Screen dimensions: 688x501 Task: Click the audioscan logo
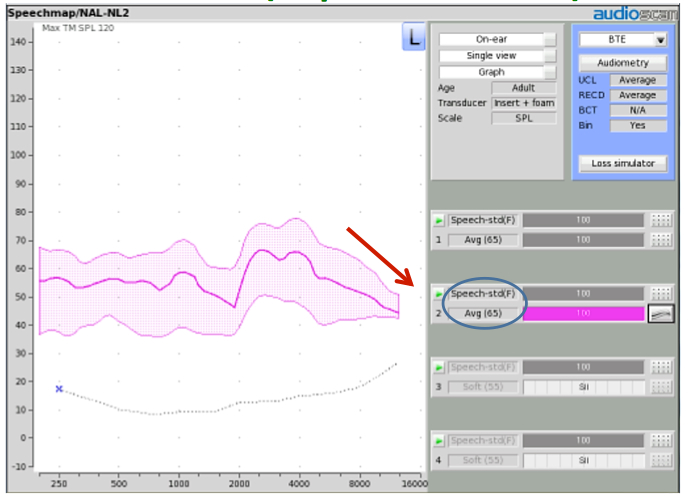(x=635, y=13)
